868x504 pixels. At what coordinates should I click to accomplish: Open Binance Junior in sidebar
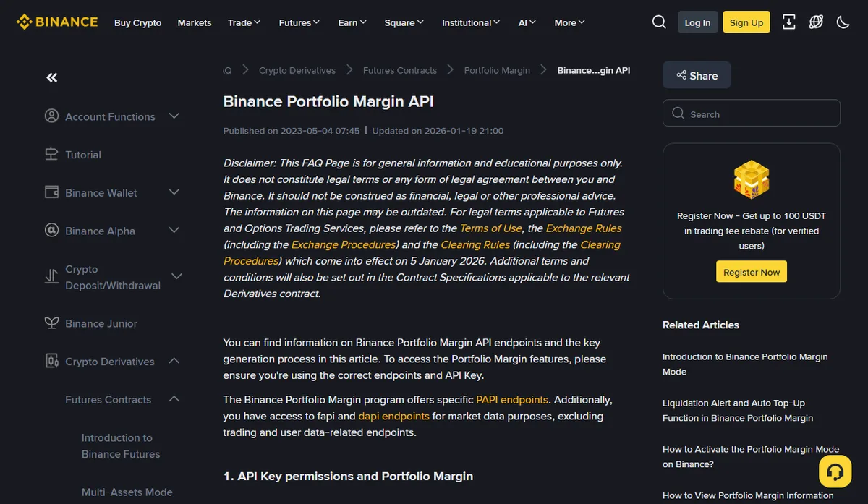click(x=101, y=323)
